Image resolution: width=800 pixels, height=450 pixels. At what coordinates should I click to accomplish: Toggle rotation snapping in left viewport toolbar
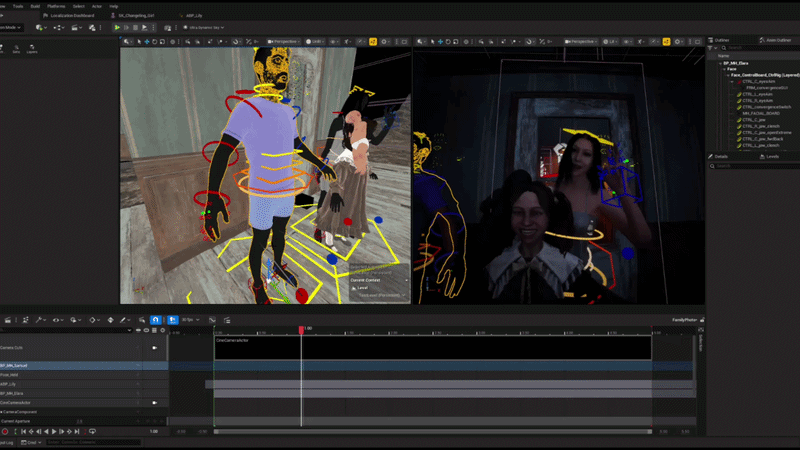coord(236,42)
